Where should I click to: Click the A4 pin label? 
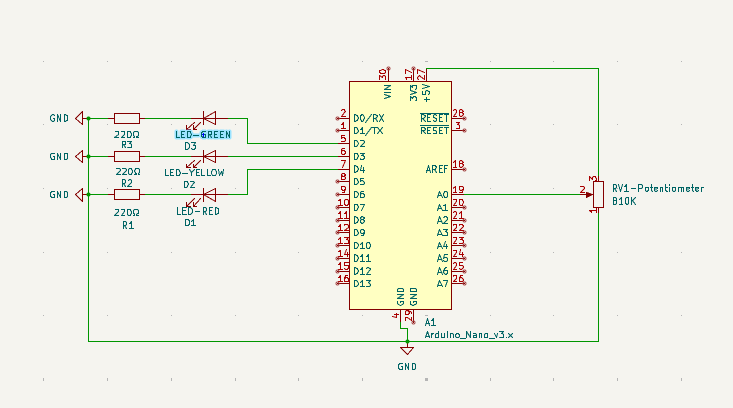[x=443, y=246]
